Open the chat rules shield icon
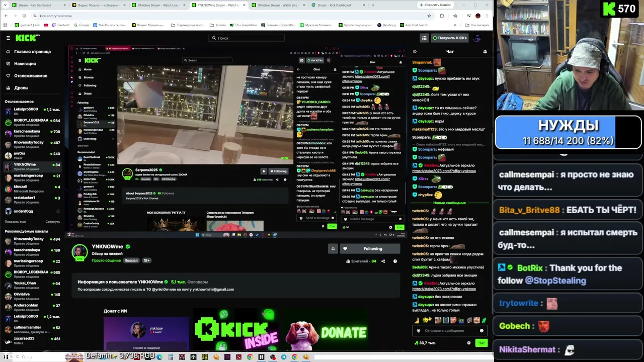The width and height of the screenshot is (644, 362). pyautogui.click(x=418, y=330)
